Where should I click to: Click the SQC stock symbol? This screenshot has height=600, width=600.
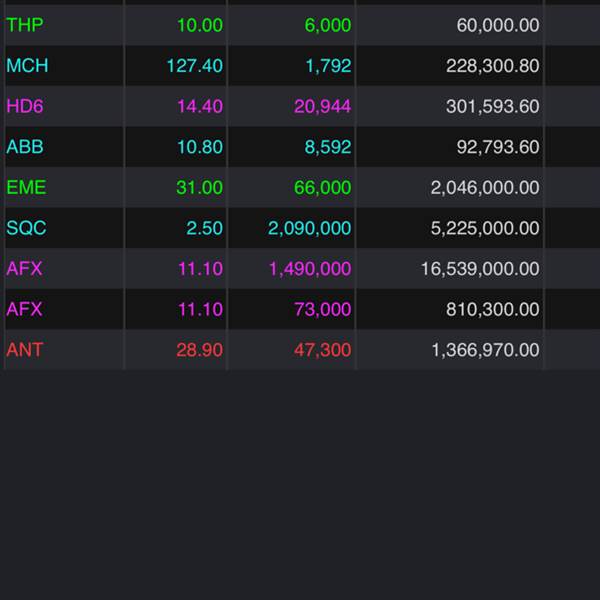coord(26,228)
